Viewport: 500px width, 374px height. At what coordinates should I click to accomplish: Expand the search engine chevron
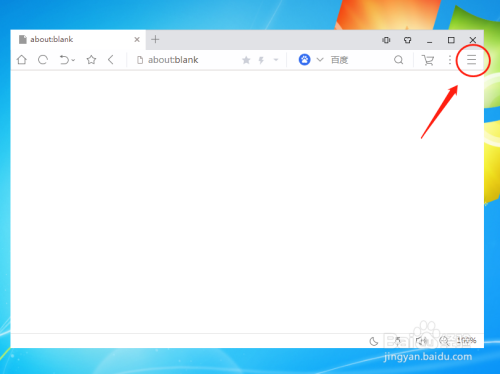click(320, 60)
